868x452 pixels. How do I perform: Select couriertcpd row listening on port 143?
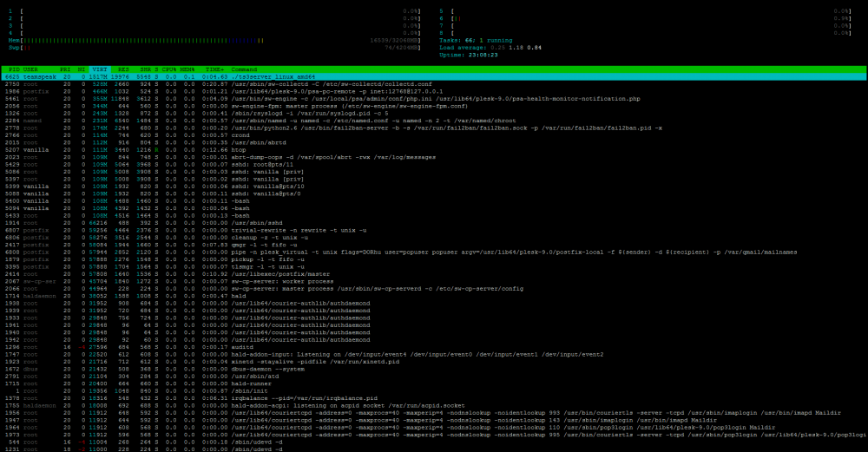[434, 420]
